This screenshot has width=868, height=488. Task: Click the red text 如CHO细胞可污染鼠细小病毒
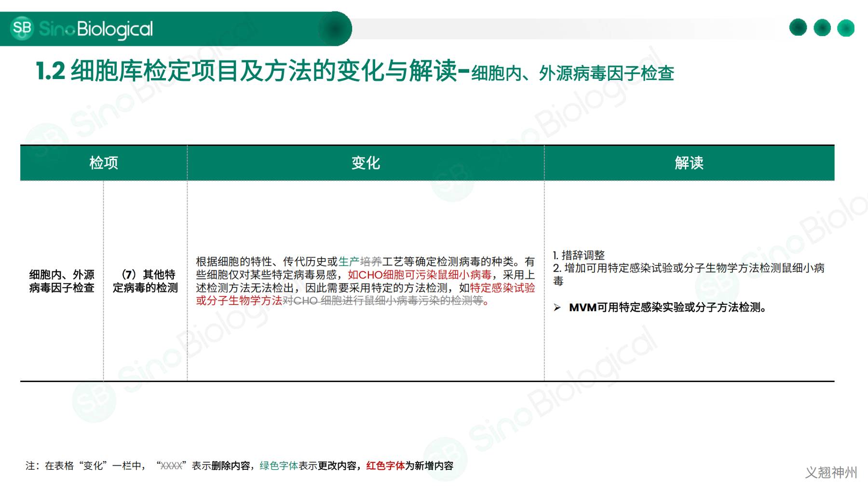pos(419,275)
